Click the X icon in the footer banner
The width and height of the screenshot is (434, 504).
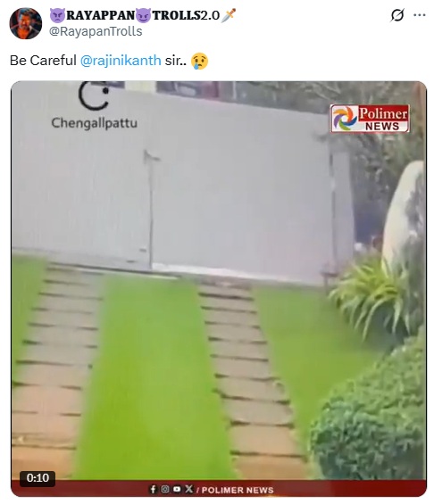pos(189,489)
